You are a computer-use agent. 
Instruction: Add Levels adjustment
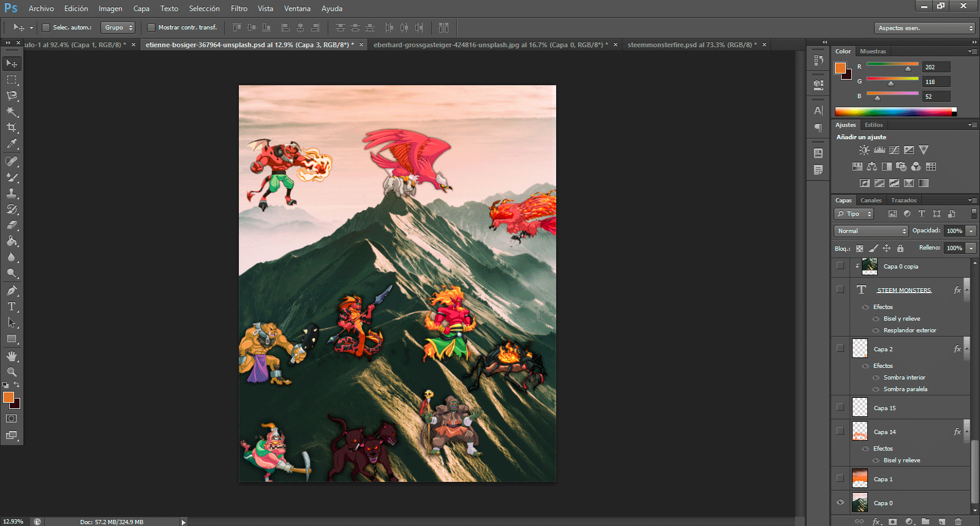coord(880,150)
